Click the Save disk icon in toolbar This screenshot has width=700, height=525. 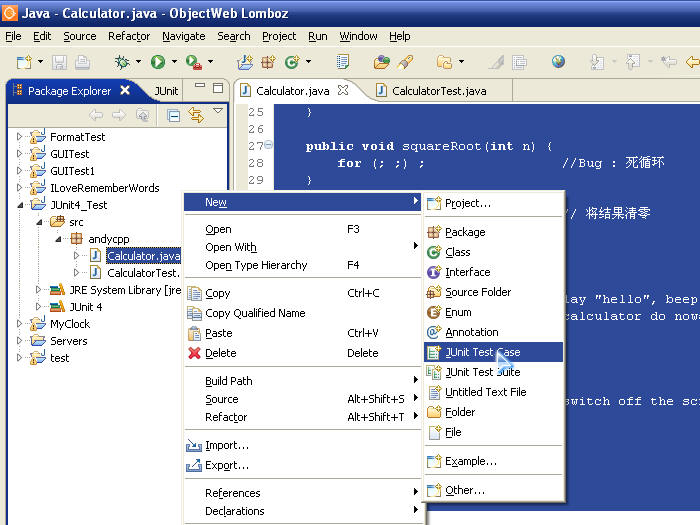tap(57, 62)
